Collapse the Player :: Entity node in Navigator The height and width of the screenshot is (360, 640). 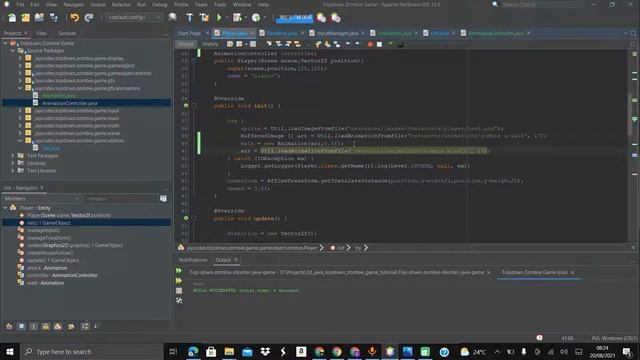pos(5,208)
